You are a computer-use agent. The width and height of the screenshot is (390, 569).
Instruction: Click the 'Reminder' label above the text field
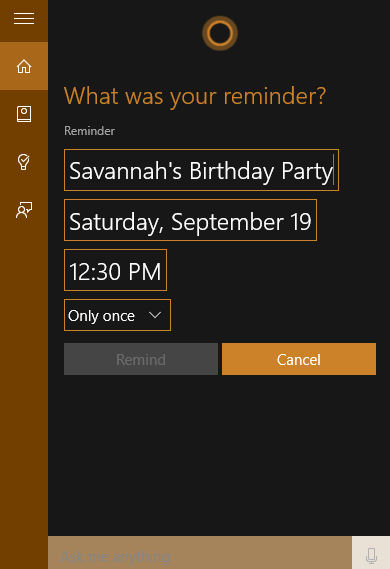89,131
